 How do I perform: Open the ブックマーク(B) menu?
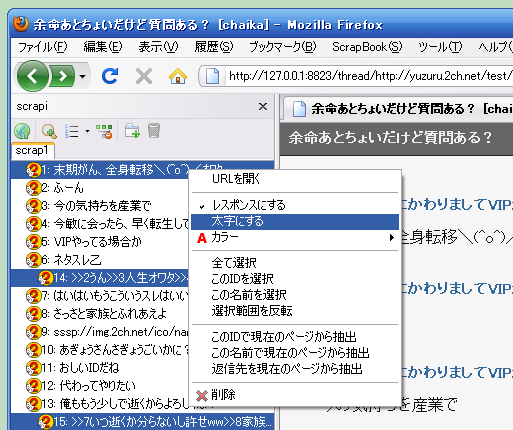pos(283,47)
